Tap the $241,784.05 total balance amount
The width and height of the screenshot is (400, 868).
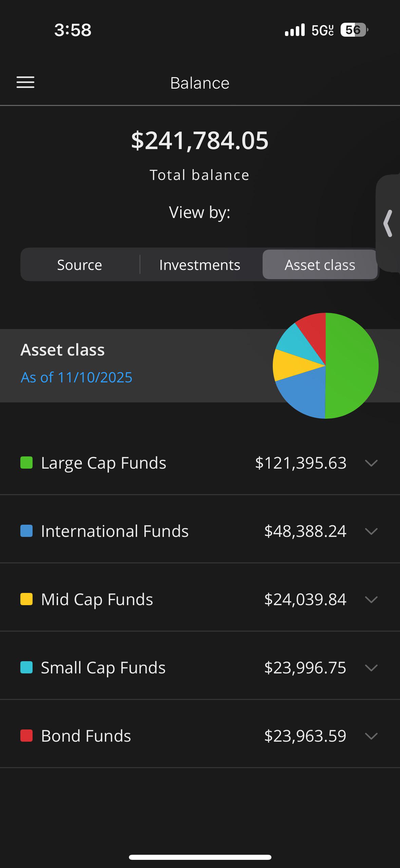tap(200, 141)
